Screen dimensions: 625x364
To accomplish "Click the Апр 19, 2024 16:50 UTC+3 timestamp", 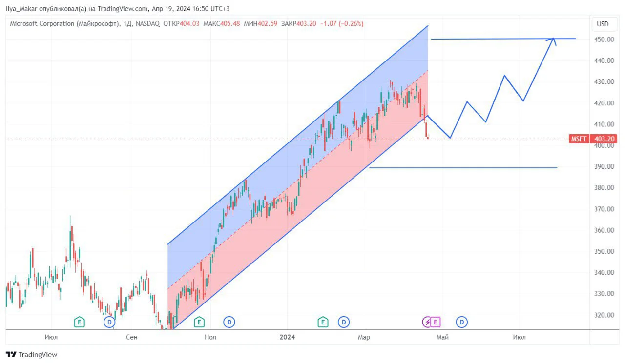I will tap(190, 9).
